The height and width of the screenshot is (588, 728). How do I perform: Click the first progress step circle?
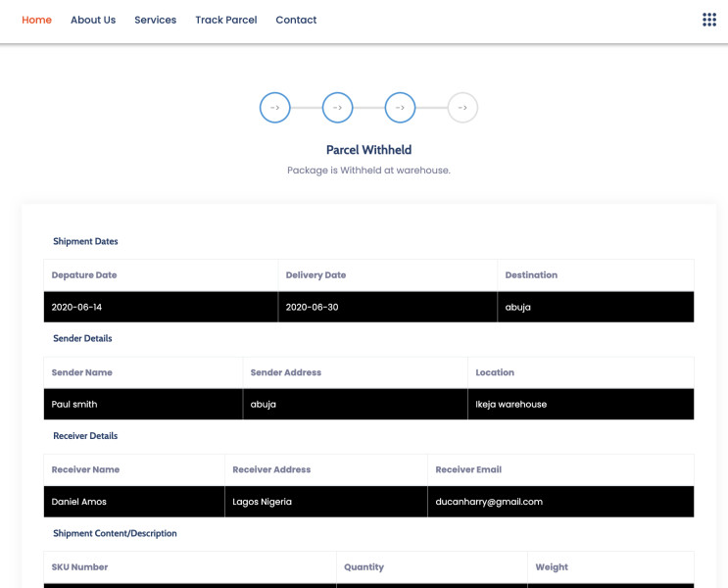275,108
